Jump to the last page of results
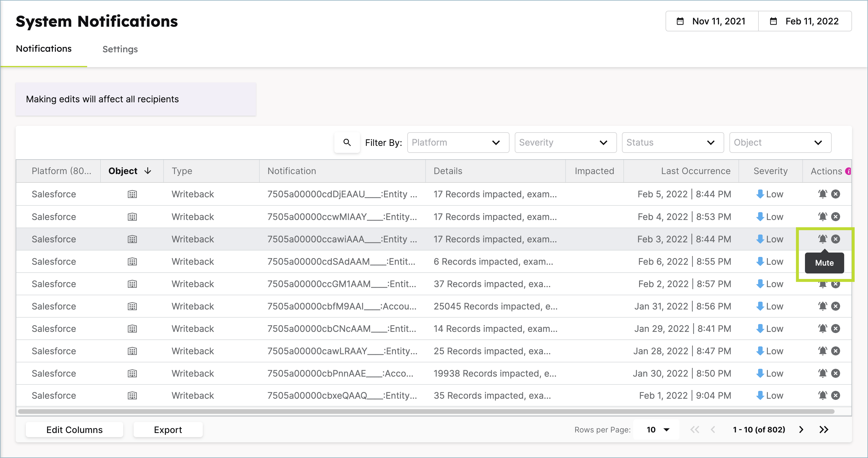Image resolution: width=868 pixels, height=458 pixels. tap(824, 430)
